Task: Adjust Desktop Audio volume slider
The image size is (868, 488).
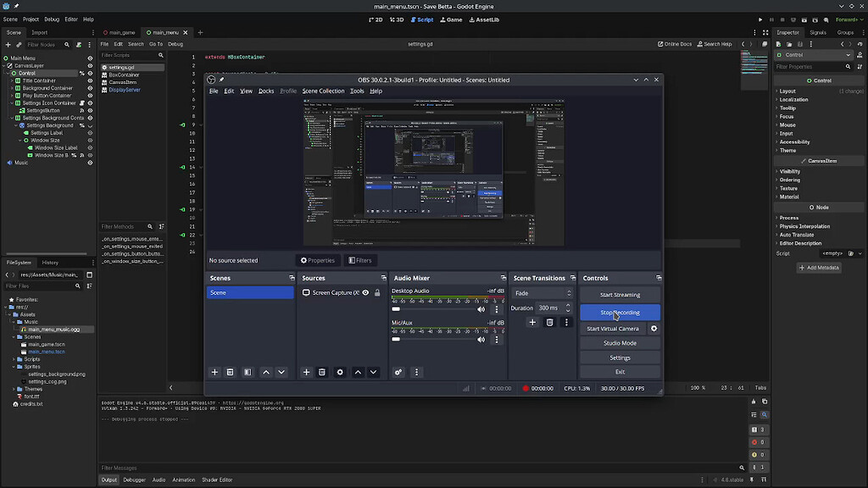Action: [x=432, y=309]
